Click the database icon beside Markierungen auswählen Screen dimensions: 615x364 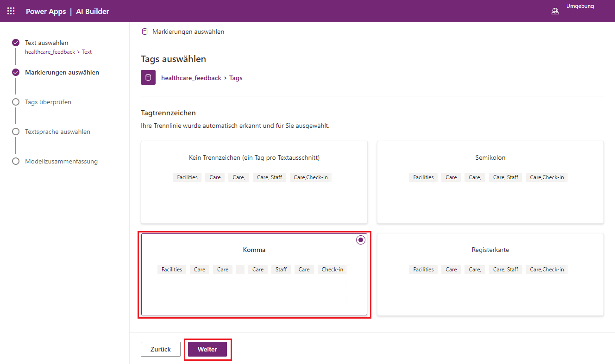pos(144,31)
